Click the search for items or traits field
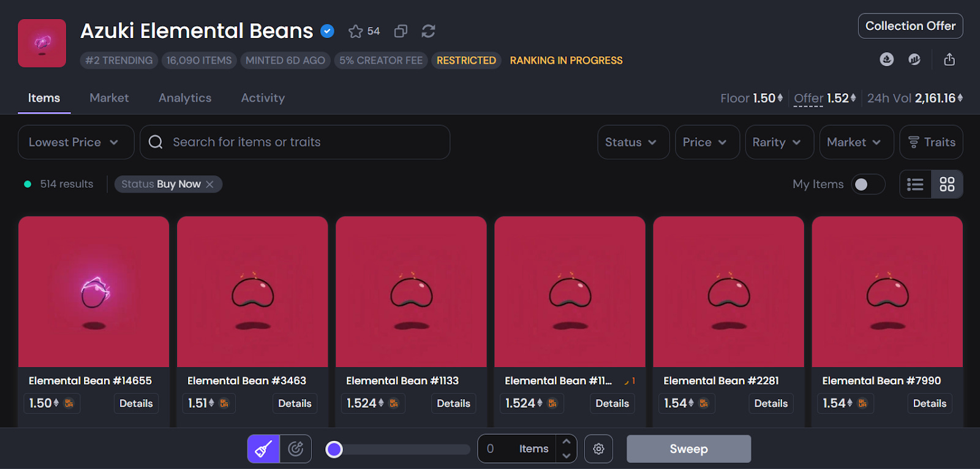The height and width of the screenshot is (469, 980). [x=295, y=142]
